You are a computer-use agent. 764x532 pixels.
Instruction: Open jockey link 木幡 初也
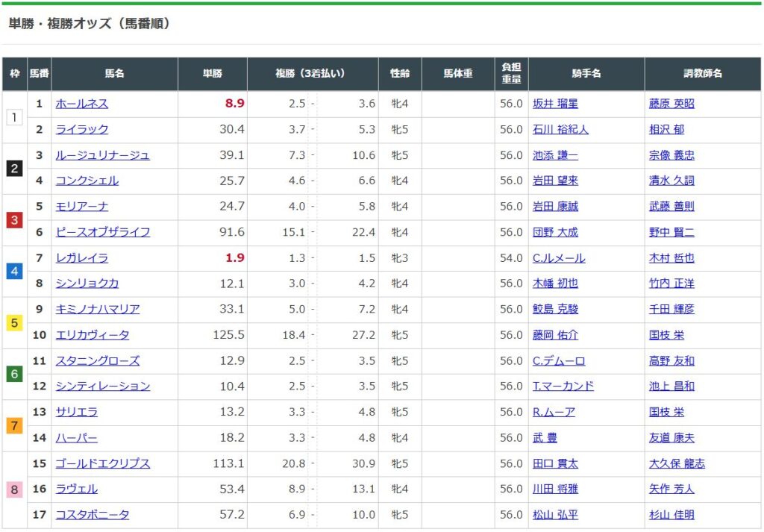(x=555, y=284)
